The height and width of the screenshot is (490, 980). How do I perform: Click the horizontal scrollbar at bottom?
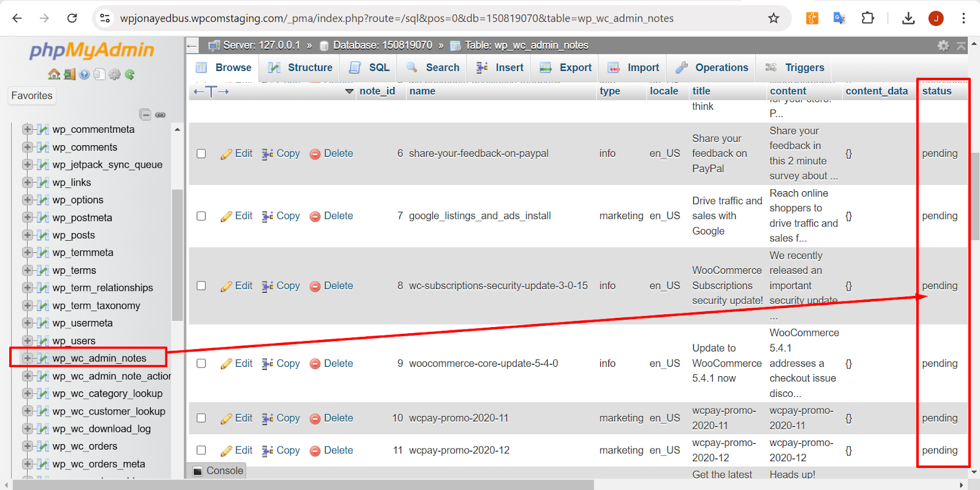pyautogui.click(x=303, y=485)
